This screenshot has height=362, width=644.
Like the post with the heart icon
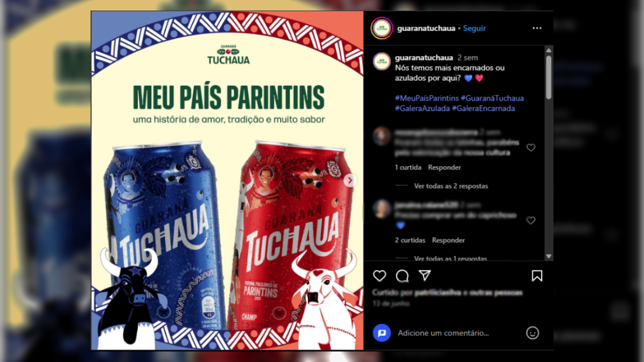tap(379, 276)
